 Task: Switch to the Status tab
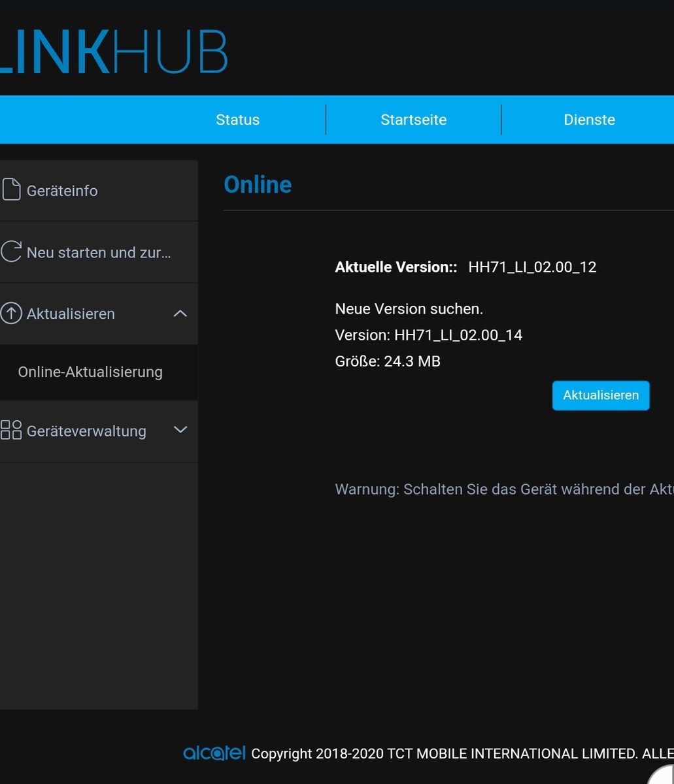tap(237, 120)
